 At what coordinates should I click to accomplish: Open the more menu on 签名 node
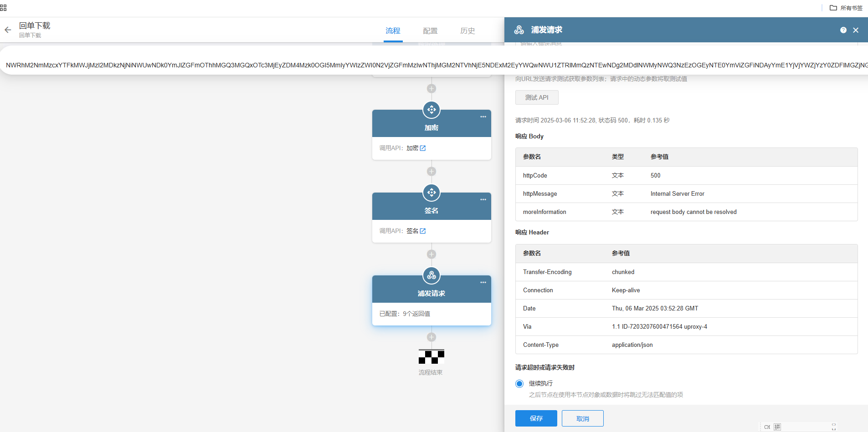483,200
